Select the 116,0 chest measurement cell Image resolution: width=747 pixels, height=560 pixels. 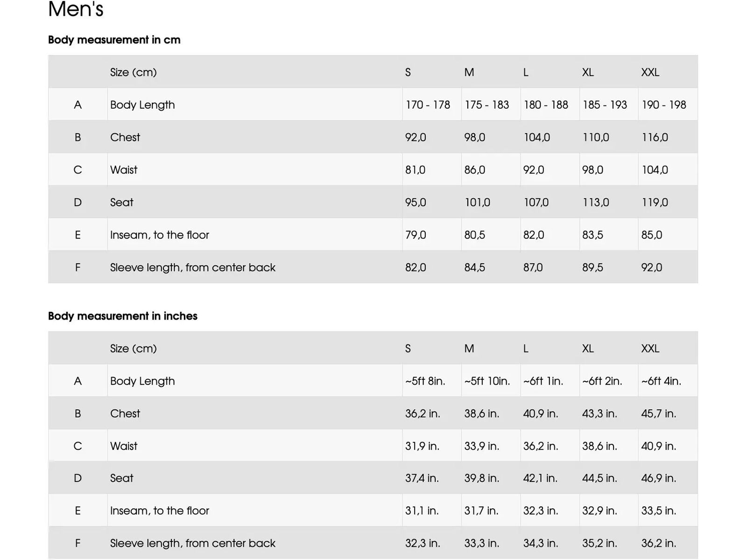click(x=655, y=137)
